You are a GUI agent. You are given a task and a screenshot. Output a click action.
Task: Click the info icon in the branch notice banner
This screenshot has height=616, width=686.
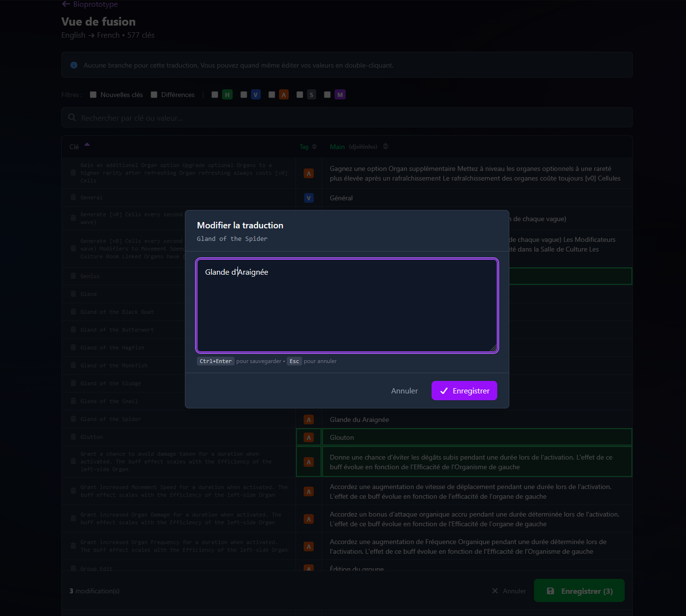click(x=73, y=65)
